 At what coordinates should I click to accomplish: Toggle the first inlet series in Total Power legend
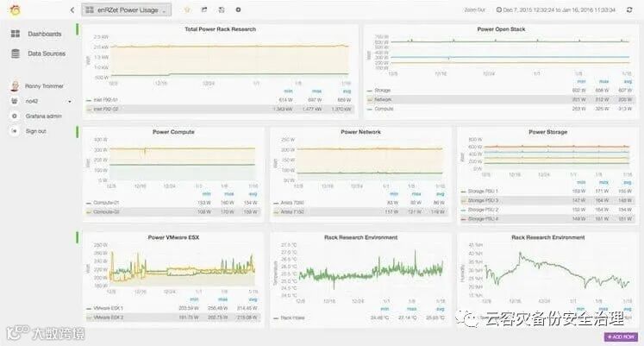point(105,100)
